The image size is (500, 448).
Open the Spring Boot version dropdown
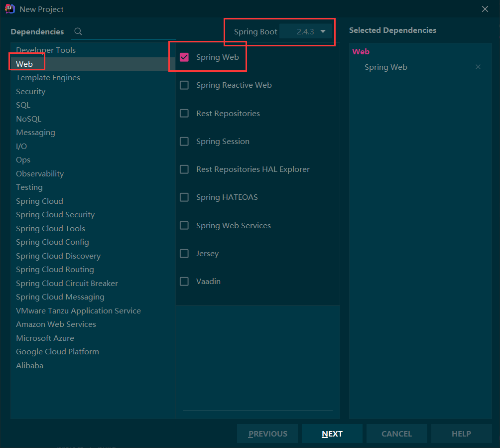[305, 31]
